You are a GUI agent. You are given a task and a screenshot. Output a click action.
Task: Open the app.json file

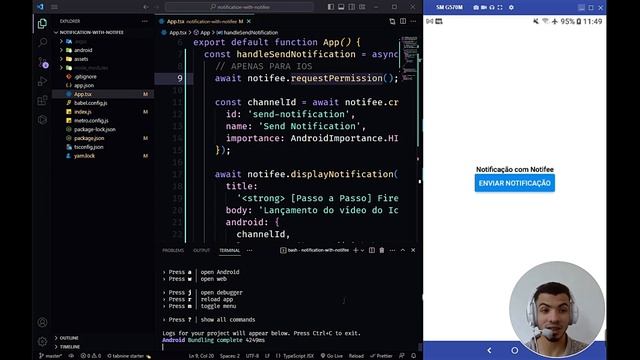pos(84,85)
